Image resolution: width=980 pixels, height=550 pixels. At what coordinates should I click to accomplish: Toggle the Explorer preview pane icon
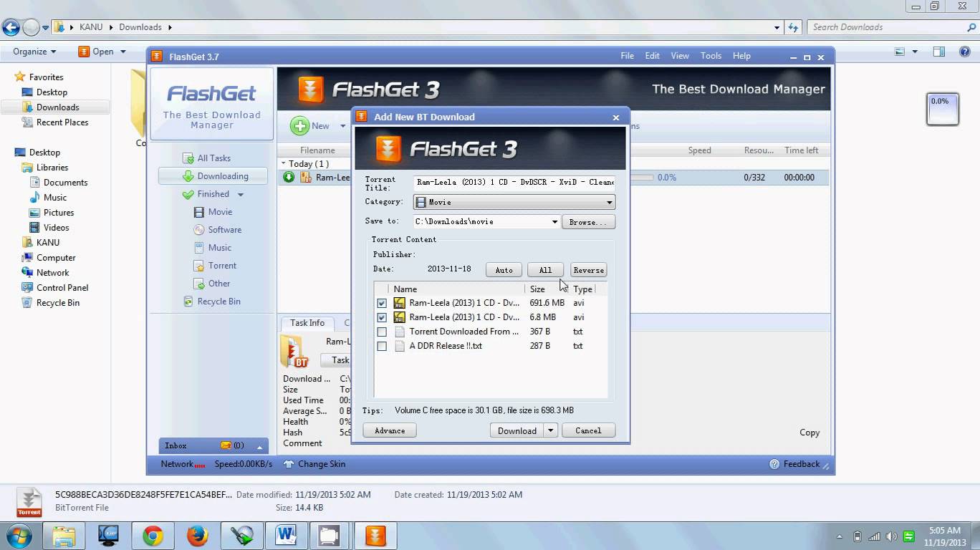pos(939,52)
